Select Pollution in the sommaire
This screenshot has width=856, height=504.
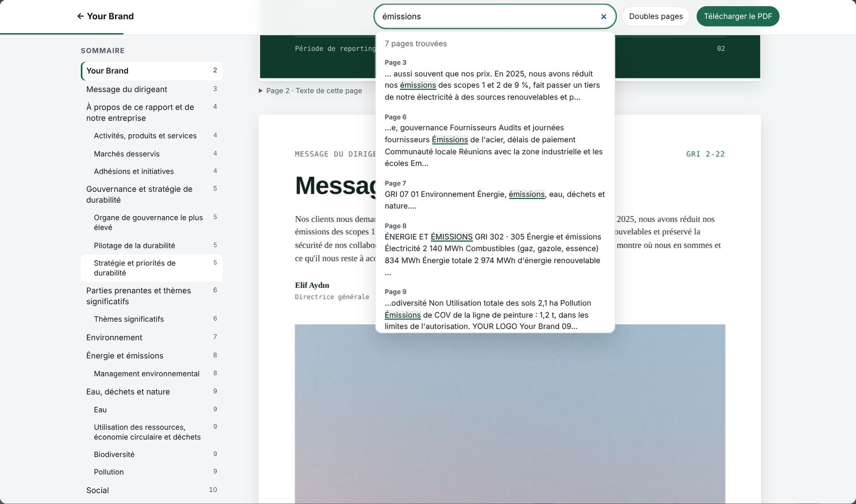point(152,472)
